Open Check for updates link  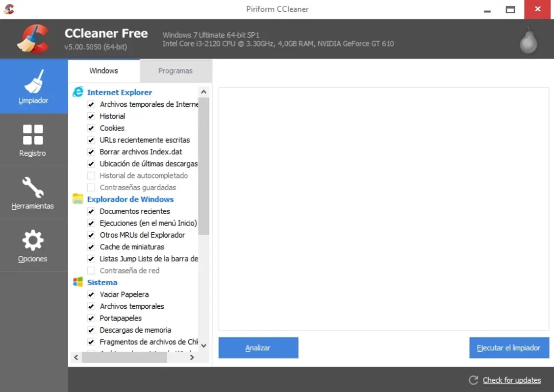point(511,380)
